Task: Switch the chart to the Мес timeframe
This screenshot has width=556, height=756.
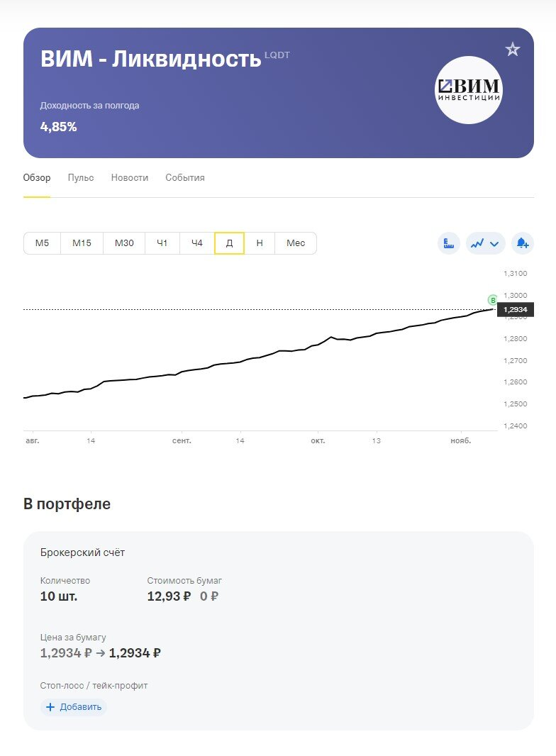Action: (x=296, y=243)
